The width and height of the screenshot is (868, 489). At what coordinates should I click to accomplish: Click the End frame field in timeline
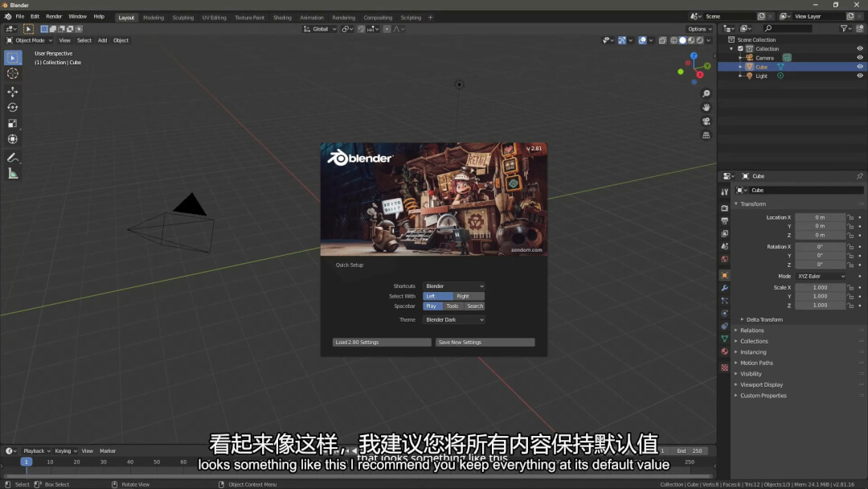tap(689, 451)
